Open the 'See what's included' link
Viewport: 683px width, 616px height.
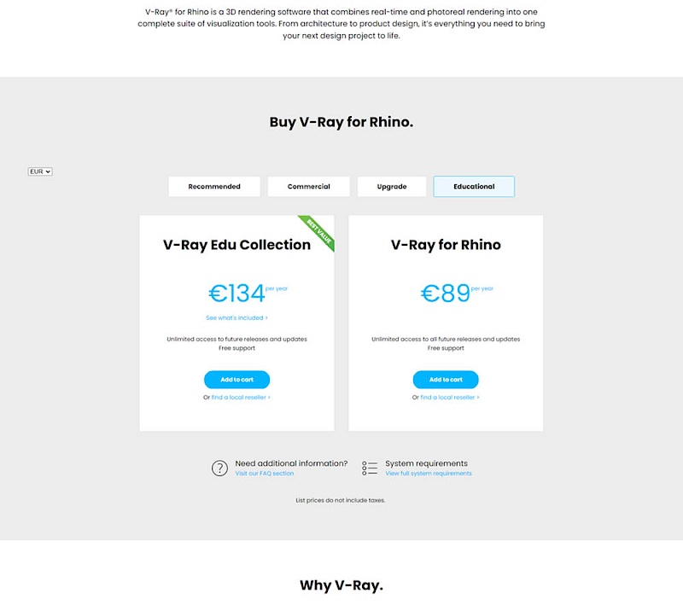click(237, 317)
